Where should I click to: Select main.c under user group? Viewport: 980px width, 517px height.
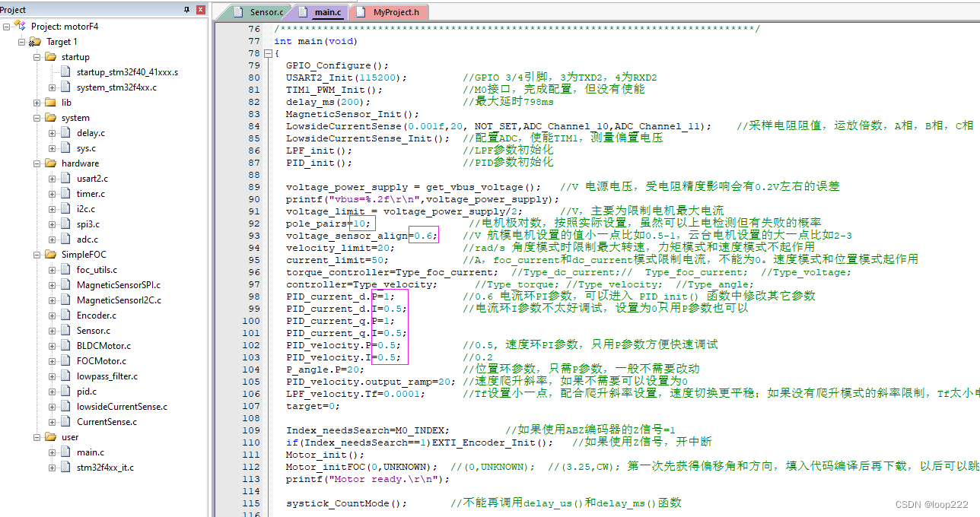[91, 452]
